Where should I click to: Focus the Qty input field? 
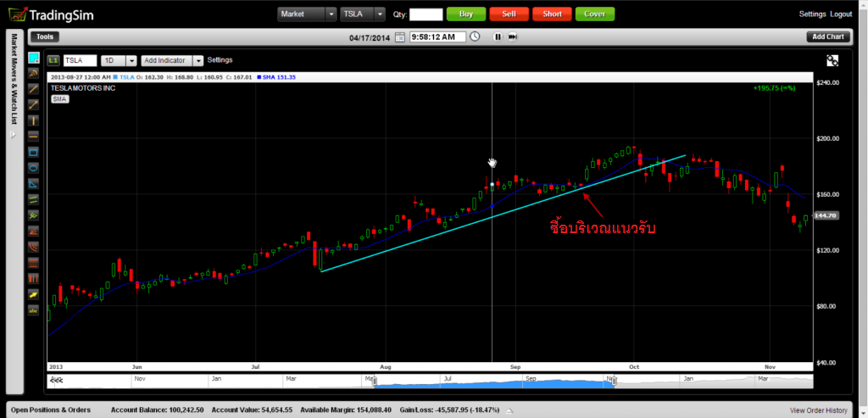coord(426,14)
